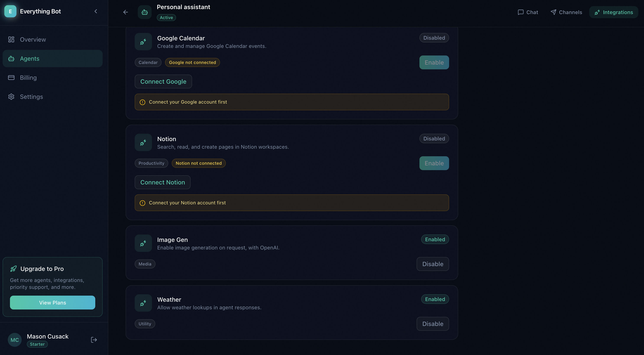Click the Calendar category tag
The height and width of the screenshot is (355, 644).
coord(148,63)
